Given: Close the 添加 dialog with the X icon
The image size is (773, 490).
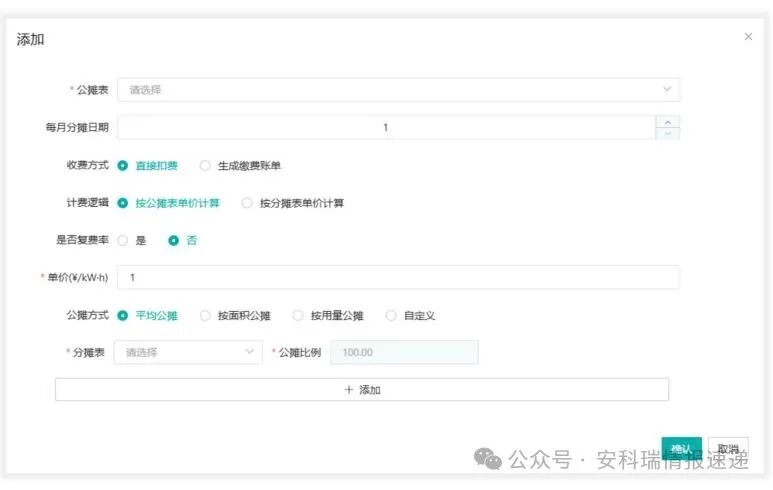Looking at the screenshot, I should (748, 36).
